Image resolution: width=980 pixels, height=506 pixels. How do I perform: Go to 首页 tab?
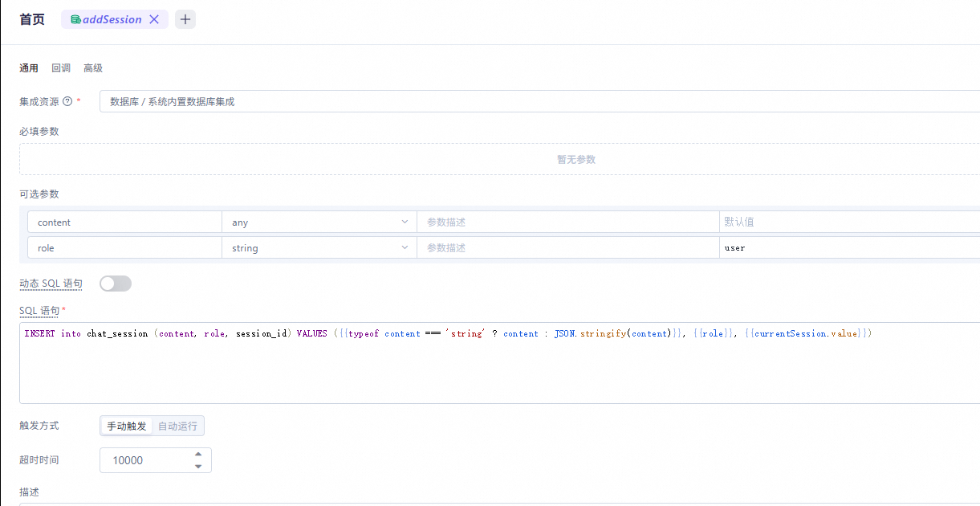[x=32, y=19]
